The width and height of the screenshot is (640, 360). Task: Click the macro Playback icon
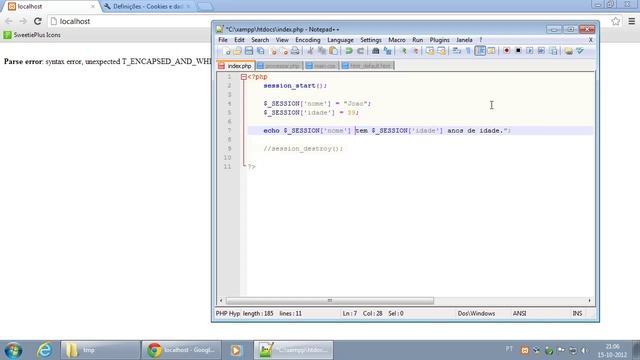(x=529, y=51)
